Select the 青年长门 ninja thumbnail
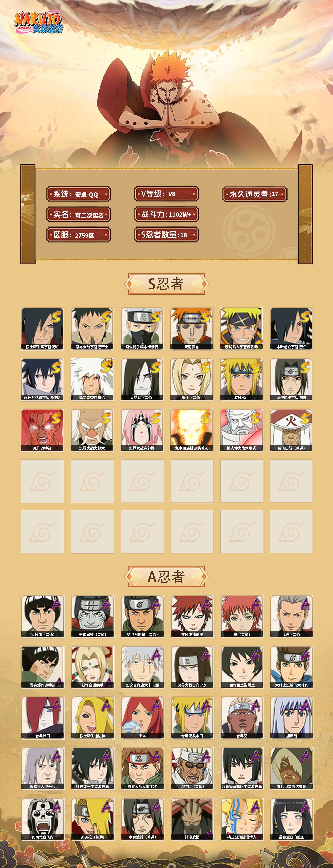The image size is (333, 868). pos(42,718)
